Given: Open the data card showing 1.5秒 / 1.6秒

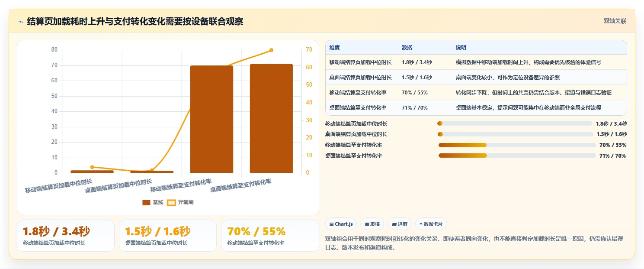Looking at the screenshot, I should 168,236.
